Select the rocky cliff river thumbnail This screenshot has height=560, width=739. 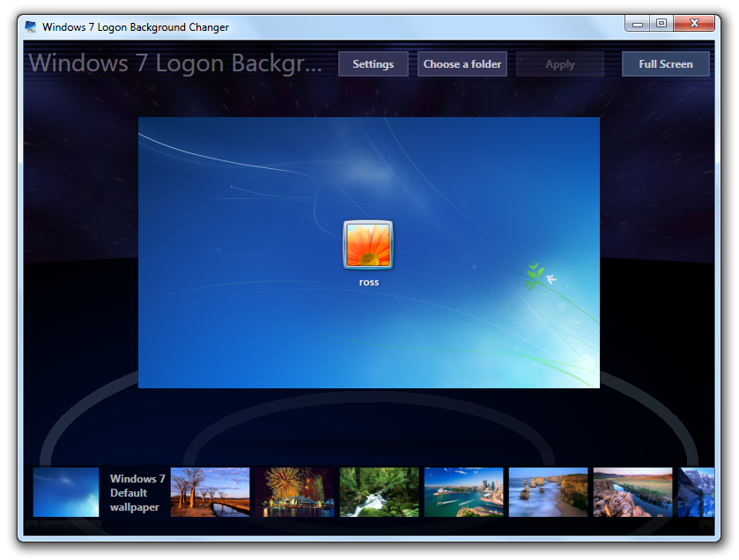[632, 492]
